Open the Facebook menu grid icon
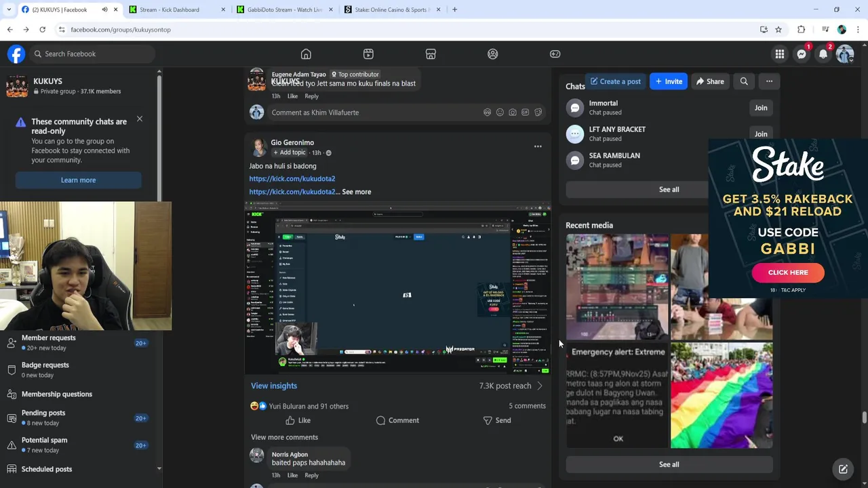This screenshot has width=868, height=488. tap(780, 54)
